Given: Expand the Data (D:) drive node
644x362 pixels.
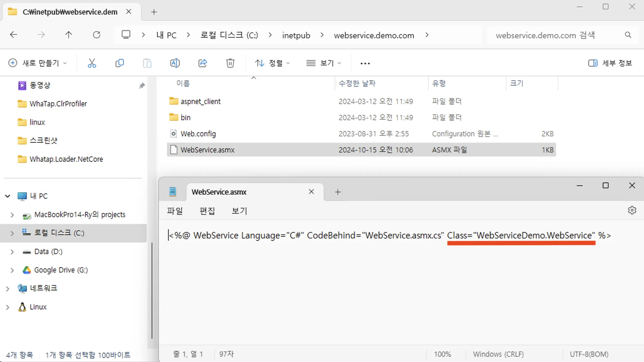Looking at the screenshot, I should coord(12,252).
